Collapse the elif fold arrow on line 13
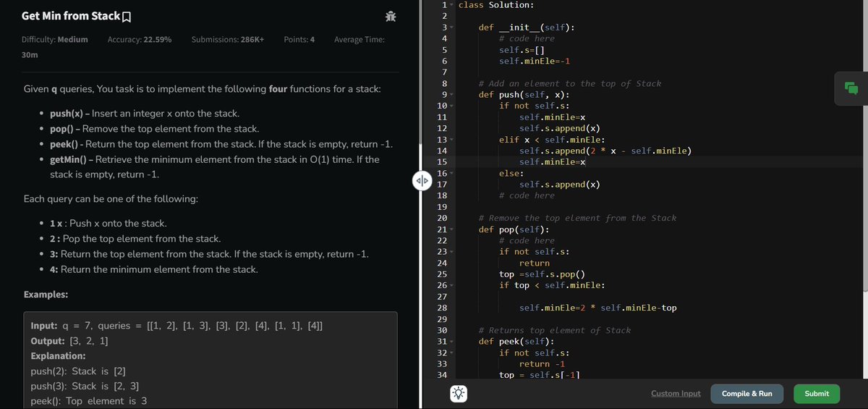This screenshot has height=409, width=868. tap(452, 140)
